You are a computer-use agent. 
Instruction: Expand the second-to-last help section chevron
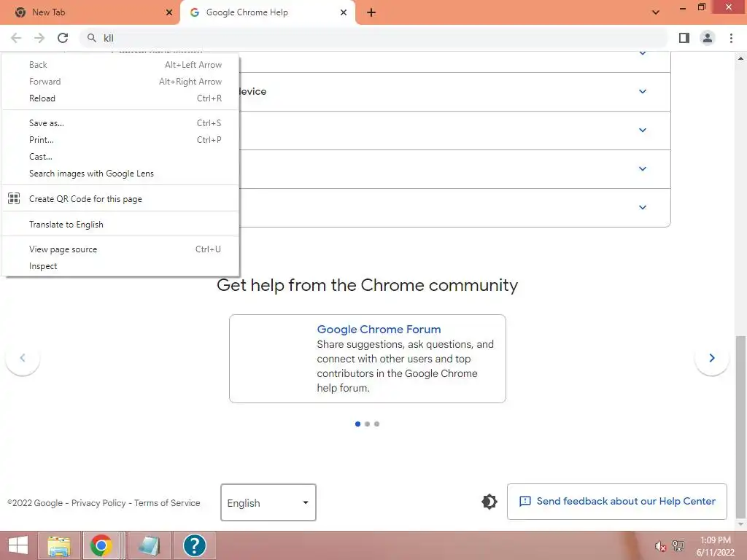point(643,168)
